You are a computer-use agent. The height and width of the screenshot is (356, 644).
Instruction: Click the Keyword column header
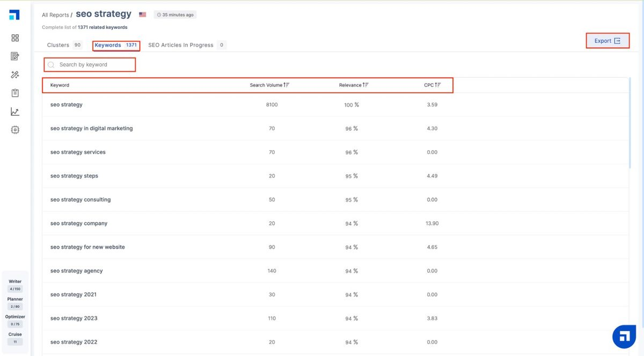click(60, 85)
